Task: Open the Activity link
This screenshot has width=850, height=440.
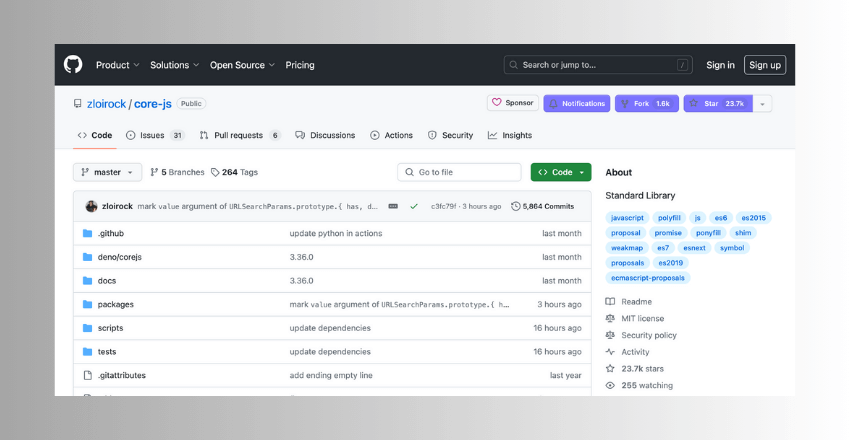Action: coord(628,352)
